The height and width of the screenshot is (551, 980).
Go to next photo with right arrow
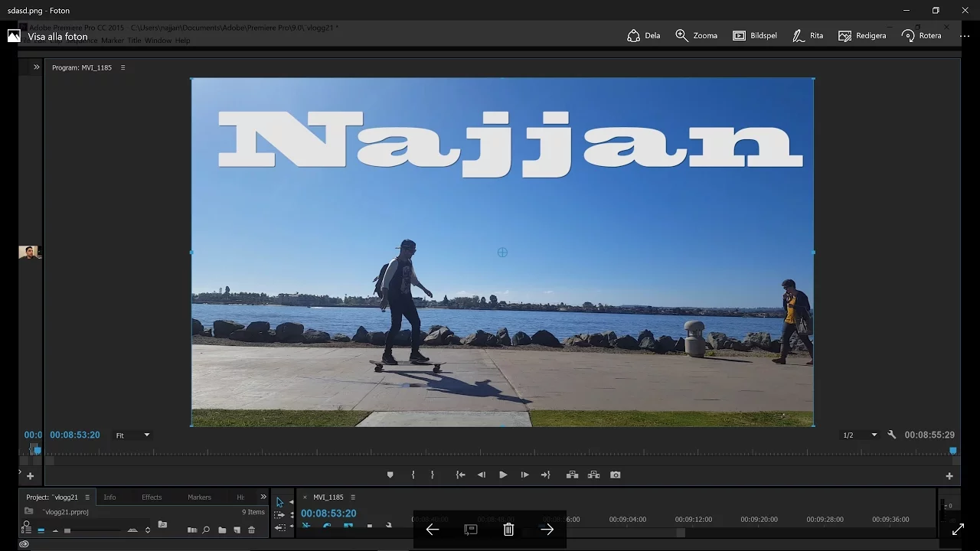[x=547, y=530]
